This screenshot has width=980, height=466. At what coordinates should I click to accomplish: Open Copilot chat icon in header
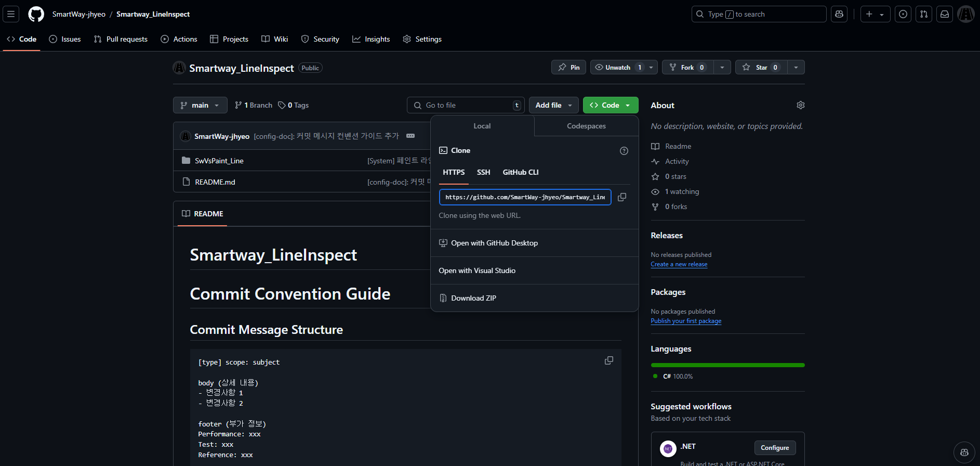(x=839, y=14)
